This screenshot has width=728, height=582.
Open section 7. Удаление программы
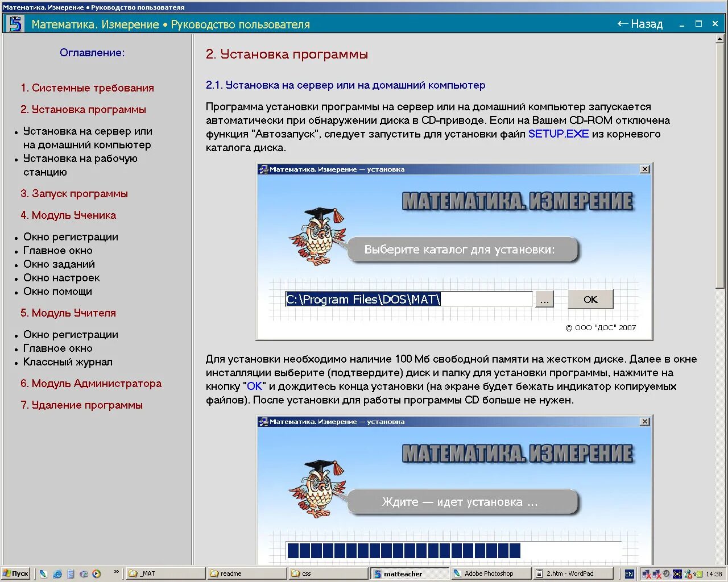[x=81, y=405]
